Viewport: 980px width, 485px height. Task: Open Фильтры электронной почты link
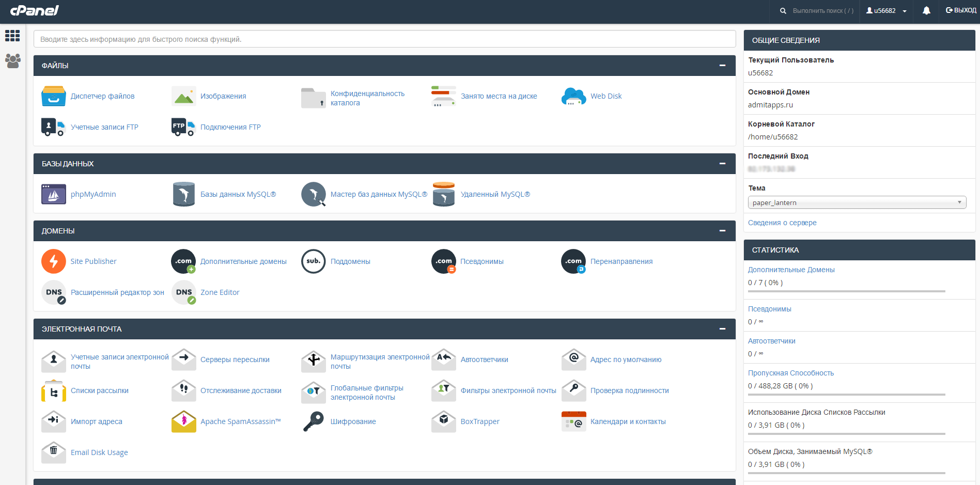508,390
